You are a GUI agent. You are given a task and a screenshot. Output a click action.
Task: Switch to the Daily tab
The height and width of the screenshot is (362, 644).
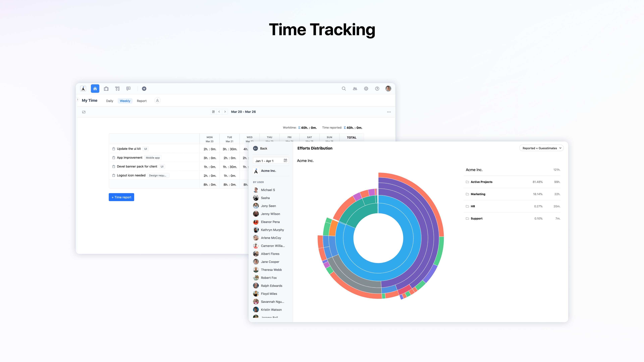[110, 101]
